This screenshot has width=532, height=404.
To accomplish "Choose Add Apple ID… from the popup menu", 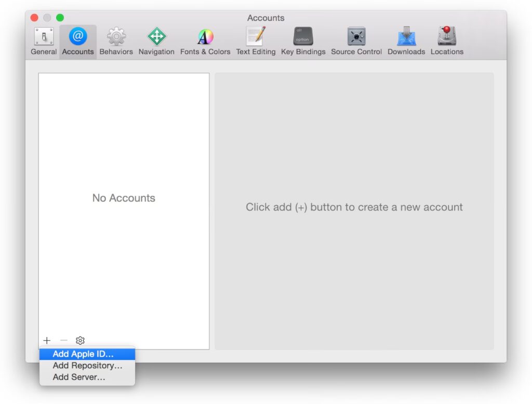I will pos(83,354).
